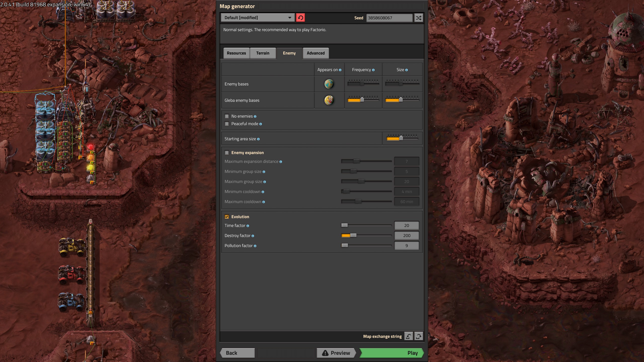Click the Map exchange string label
The image size is (644, 362).
click(x=382, y=336)
